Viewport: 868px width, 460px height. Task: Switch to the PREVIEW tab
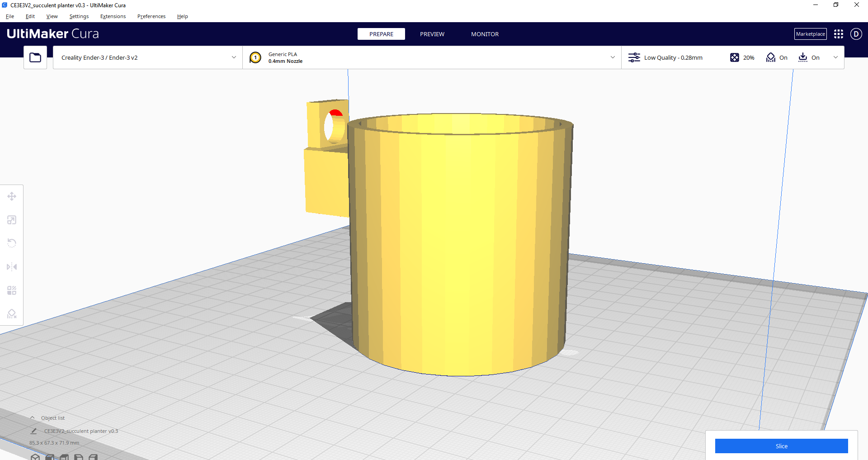coord(432,34)
